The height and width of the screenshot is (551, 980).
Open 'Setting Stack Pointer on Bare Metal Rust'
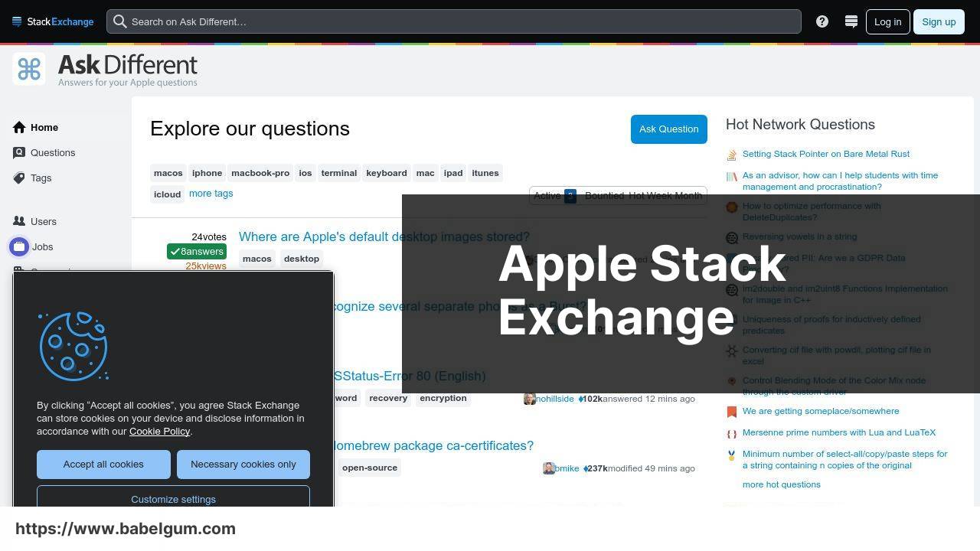pyautogui.click(x=826, y=154)
